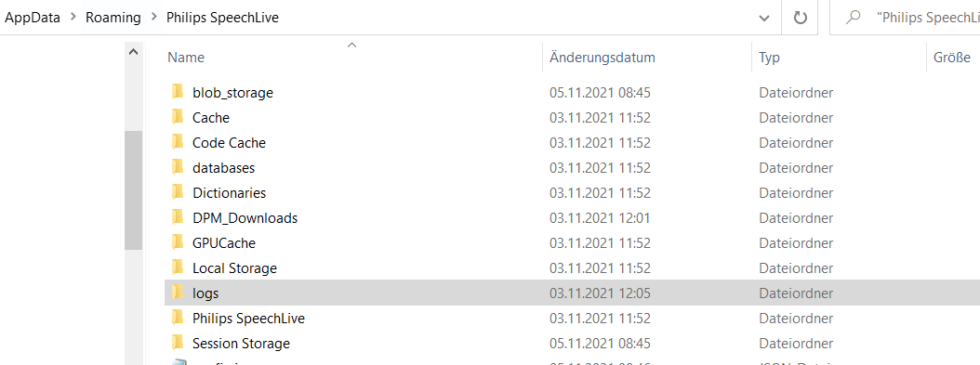Click the Code Cache folder icon

(x=178, y=142)
